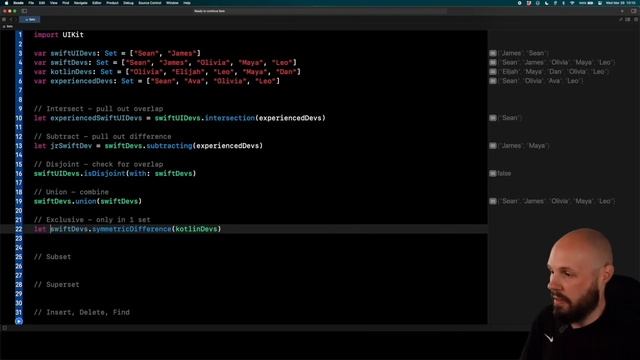Click 'subtracting' method on line 13

pos(169,146)
